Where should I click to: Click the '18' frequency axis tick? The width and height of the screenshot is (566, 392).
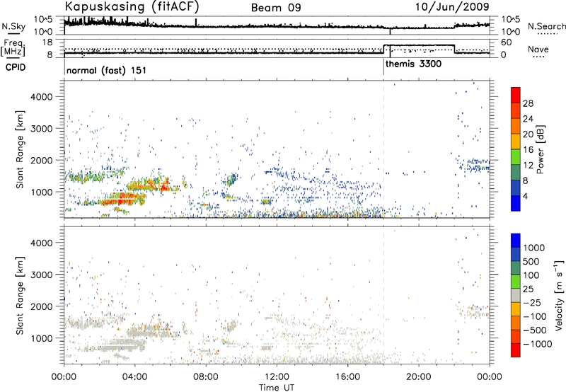point(47,42)
